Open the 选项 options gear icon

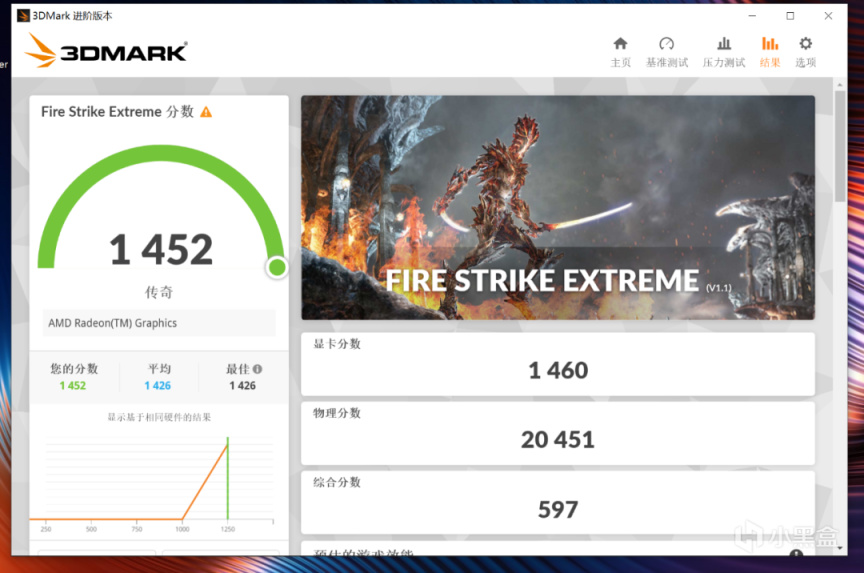point(806,44)
